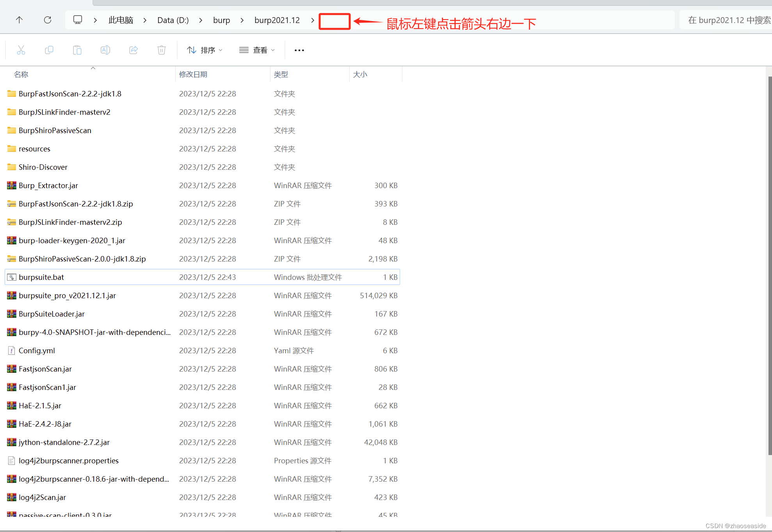The width and height of the screenshot is (772, 532).
Task: Select BurpShiroPassiveScan-2.0.0-jdk1.8.zip icon
Action: 12,259
